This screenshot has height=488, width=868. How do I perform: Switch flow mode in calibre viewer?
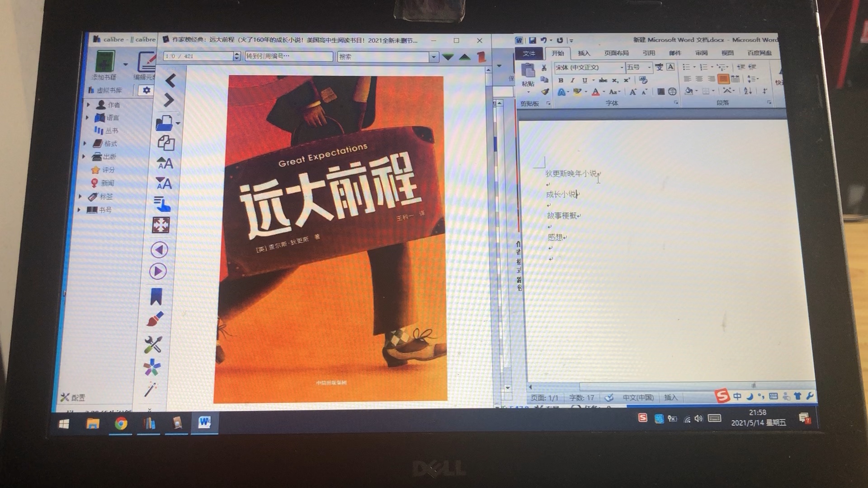(162, 204)
